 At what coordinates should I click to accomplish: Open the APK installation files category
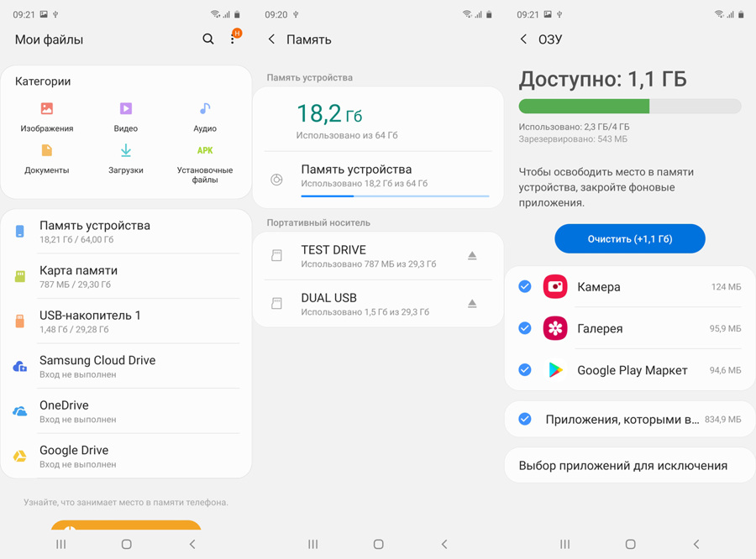[204, 151]
